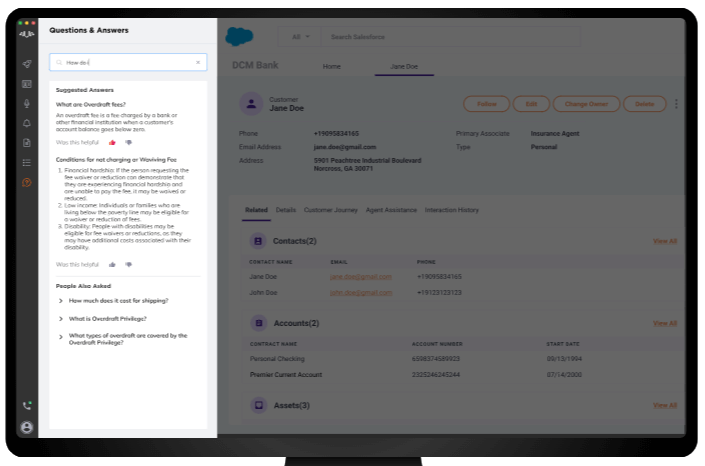Click the address 5901 Peachtree Industrial Boulevard
The width and height of the screenshot is (705, 466).
(x=367, y=161)
